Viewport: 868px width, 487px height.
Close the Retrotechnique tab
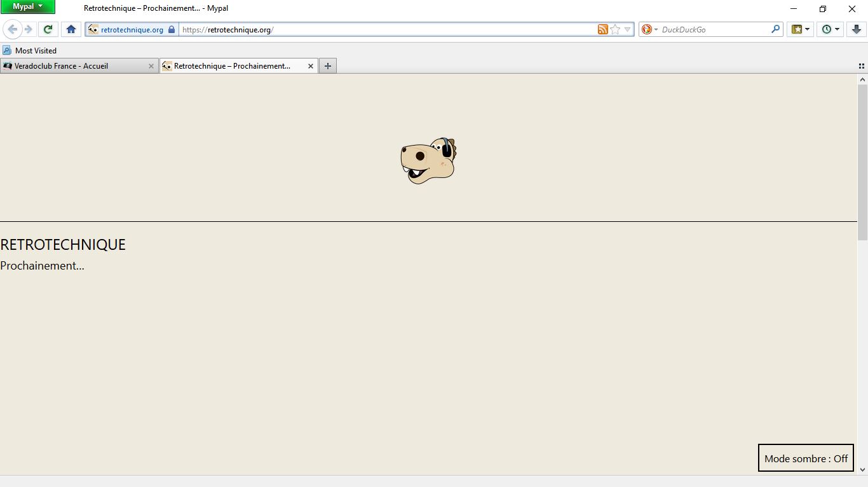311,66
